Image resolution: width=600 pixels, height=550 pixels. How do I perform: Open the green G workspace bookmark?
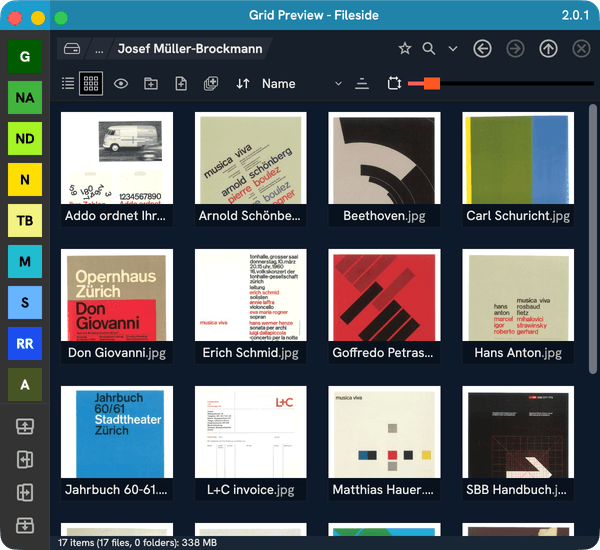point(25,56)
